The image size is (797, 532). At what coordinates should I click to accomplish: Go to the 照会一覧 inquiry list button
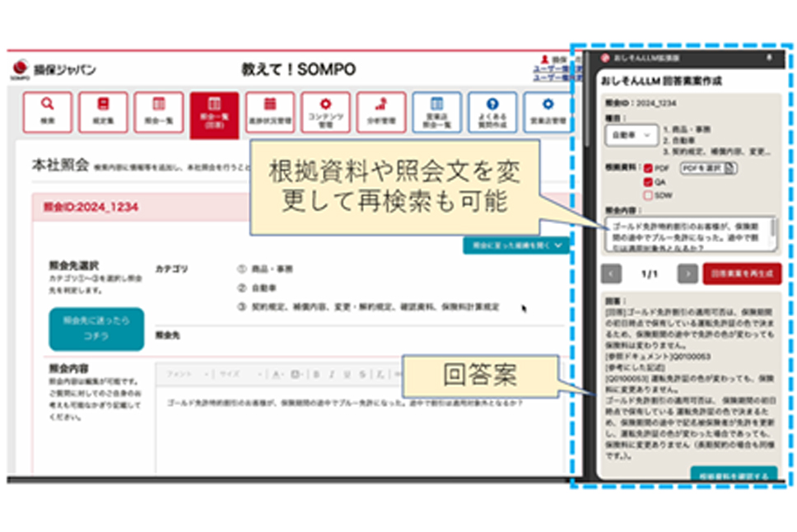[159, 112]
